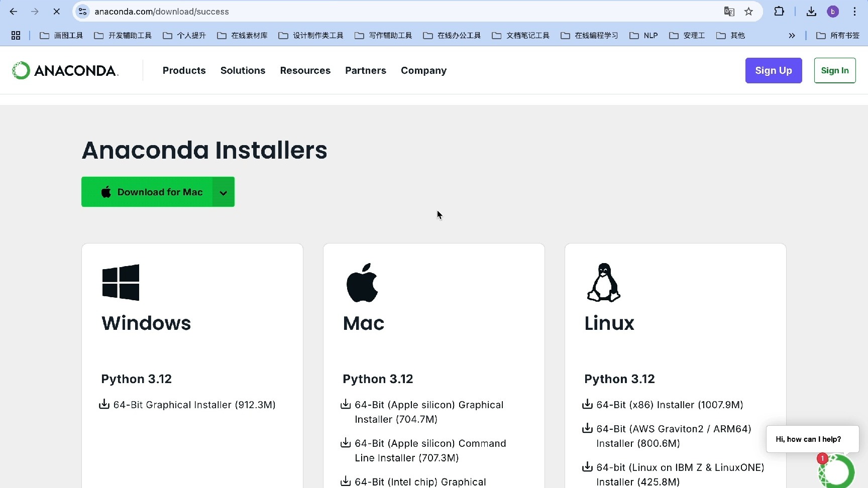Bookmark this page with the star icon

click(x=748, y=12)
